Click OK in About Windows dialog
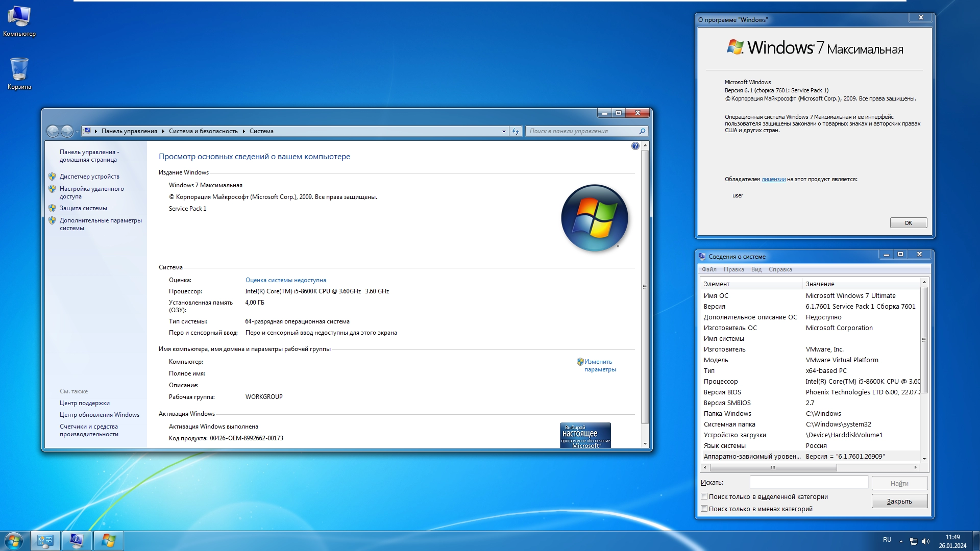 pos(908,223)
